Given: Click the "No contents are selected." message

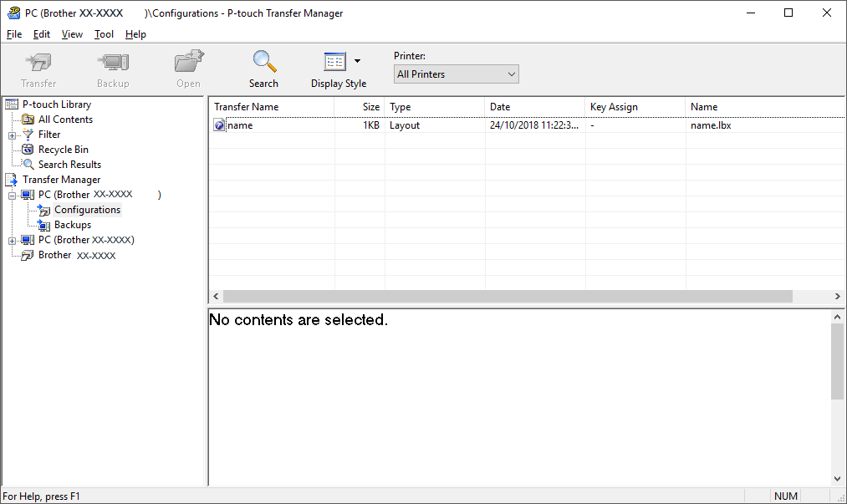Looking at the screenshot, I should [x=298, y=320].
